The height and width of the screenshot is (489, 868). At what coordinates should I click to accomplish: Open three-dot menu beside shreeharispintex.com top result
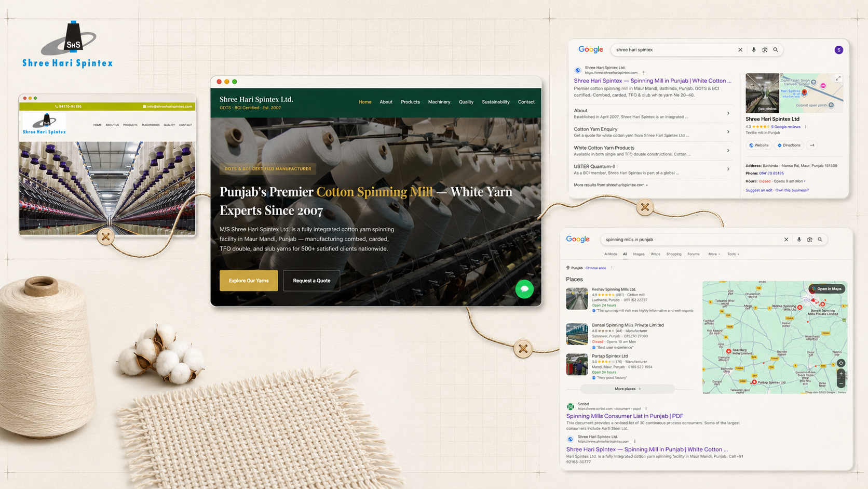pos(644,73)
